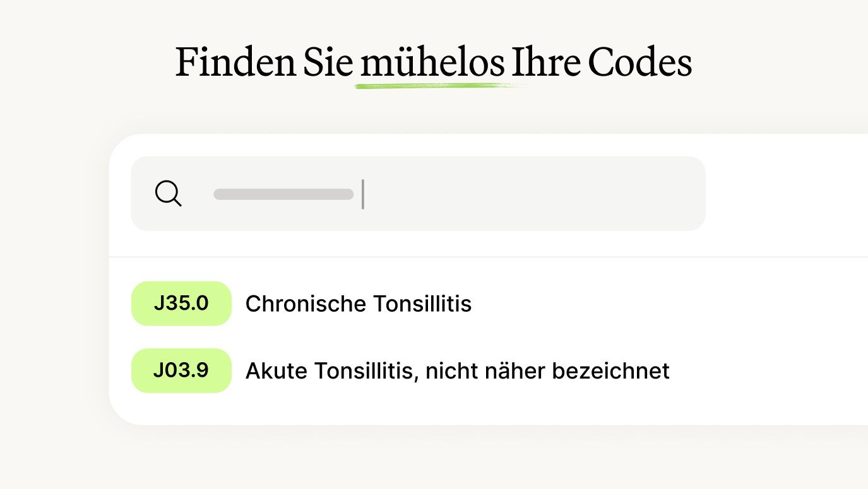Screen dimensions: 868x489
Task: Click the magnifying glass search icon
Action: pyautogui.click(x=168, y=193)
